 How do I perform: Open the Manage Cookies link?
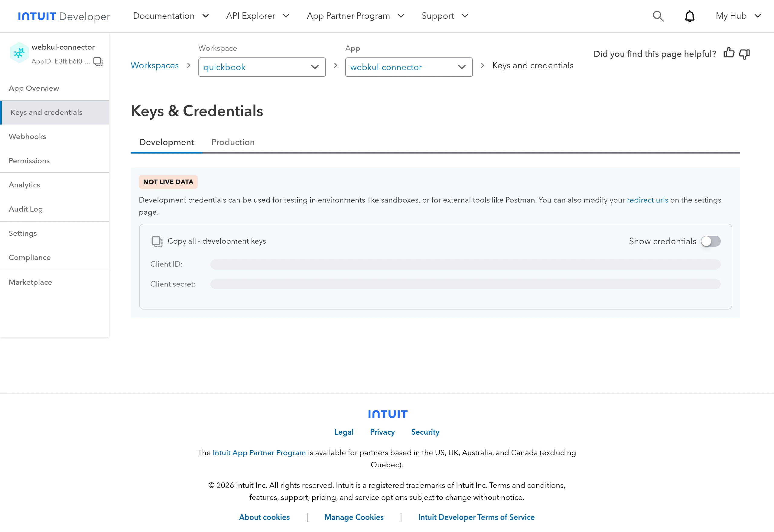354,517
